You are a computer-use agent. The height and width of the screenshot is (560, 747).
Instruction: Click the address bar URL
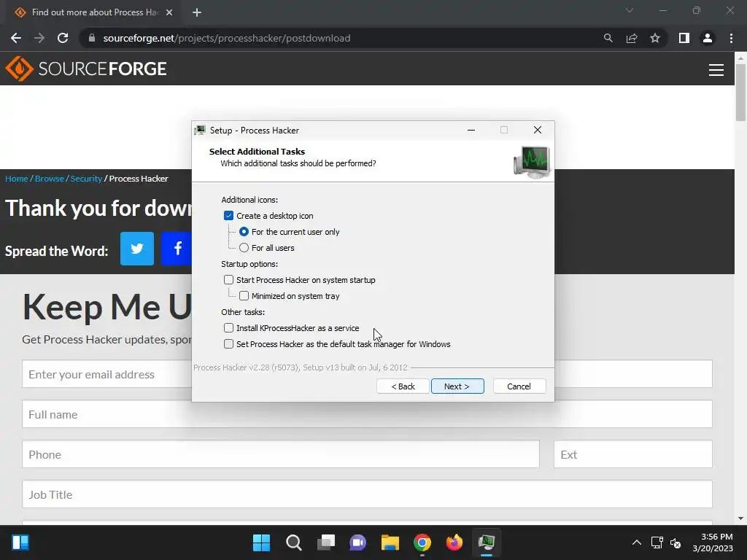point(227,38)
